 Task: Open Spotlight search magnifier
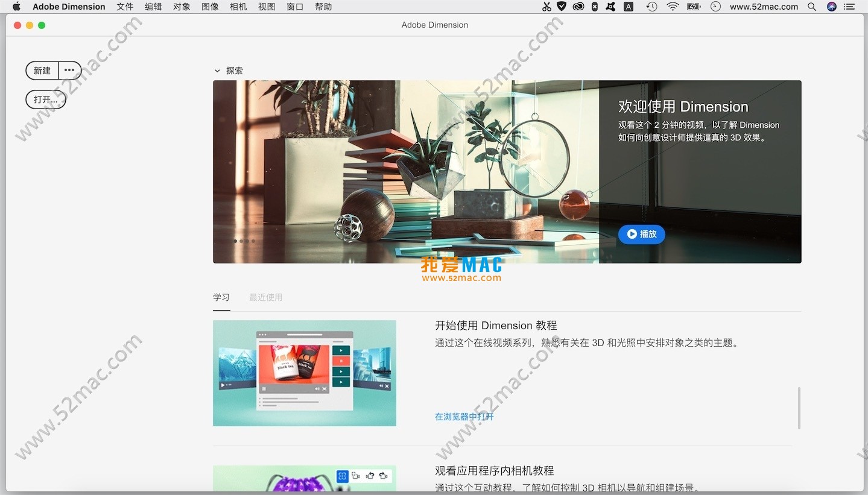click(812, 7)
